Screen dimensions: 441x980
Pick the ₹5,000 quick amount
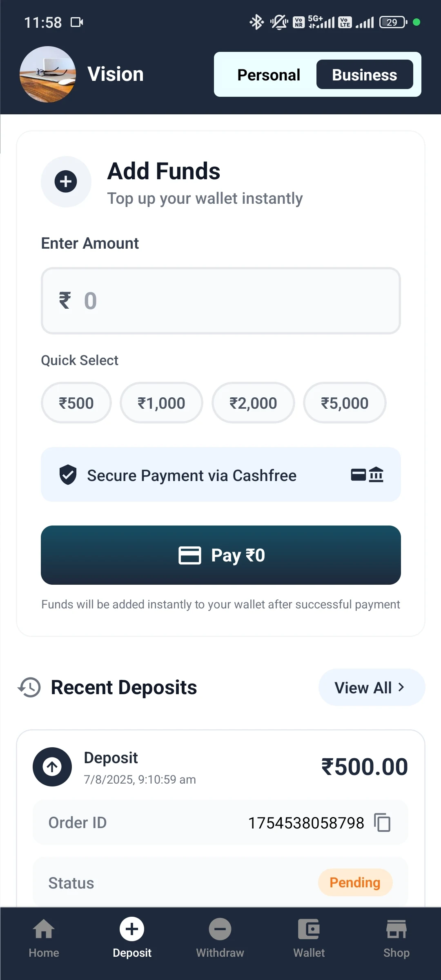point(345,403)
